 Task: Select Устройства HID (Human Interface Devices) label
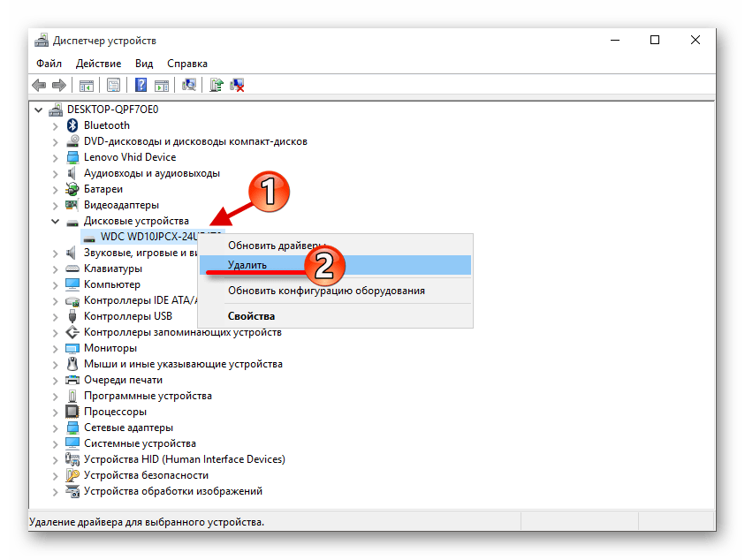click(x=185, y=459)
